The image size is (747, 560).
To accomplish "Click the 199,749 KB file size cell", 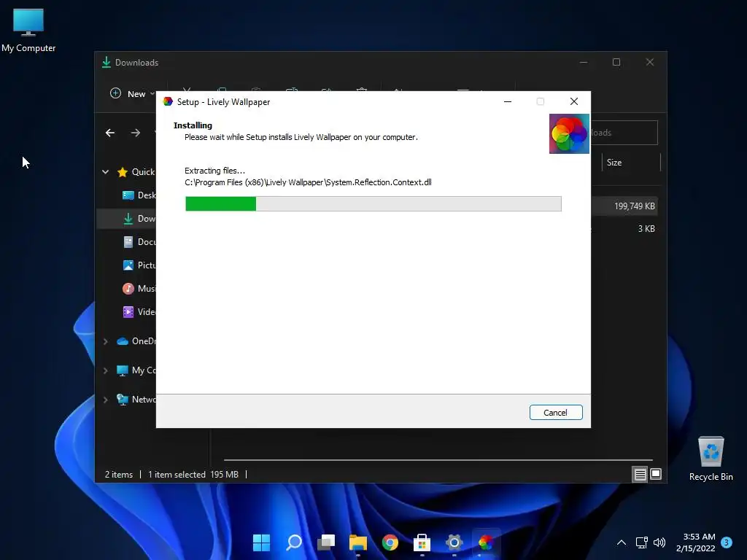I will tap(635, 206).
